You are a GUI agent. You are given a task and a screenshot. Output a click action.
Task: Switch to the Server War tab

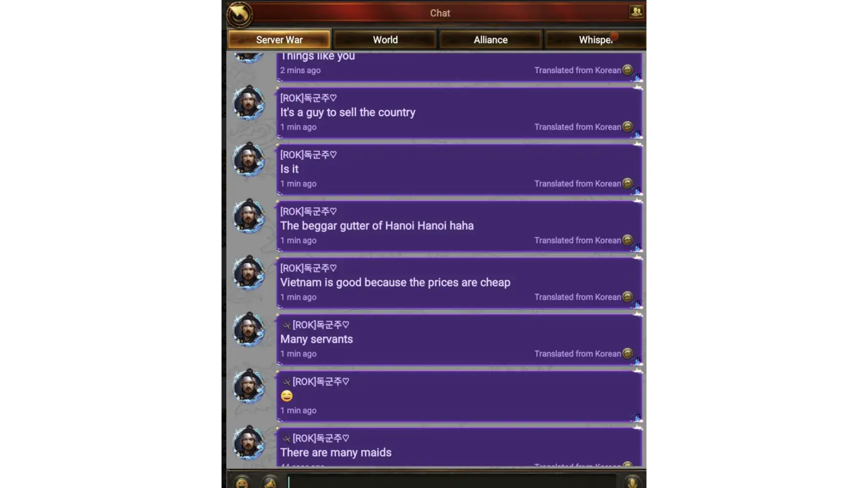[279, 40]
